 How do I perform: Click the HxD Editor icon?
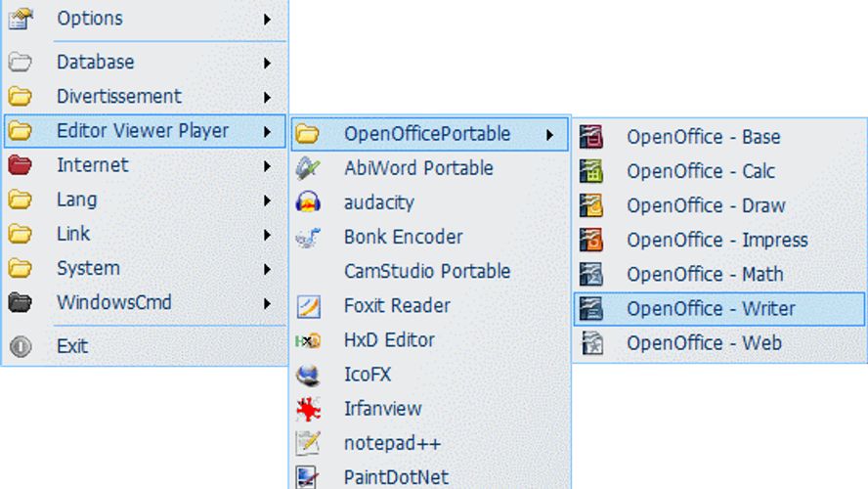click(x=308, y=340)
